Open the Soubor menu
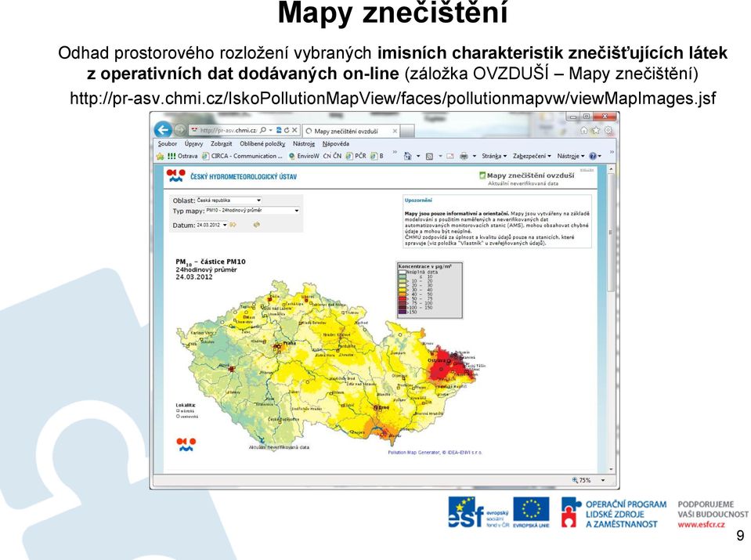The width and height of the screenshot is (751, 560). [x=167, y=143]
